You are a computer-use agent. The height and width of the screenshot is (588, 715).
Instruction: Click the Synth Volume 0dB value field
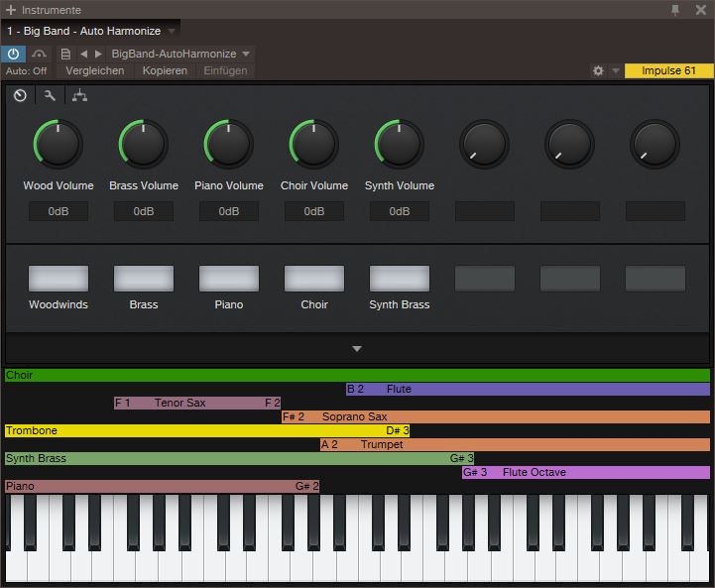click(400, 211)
